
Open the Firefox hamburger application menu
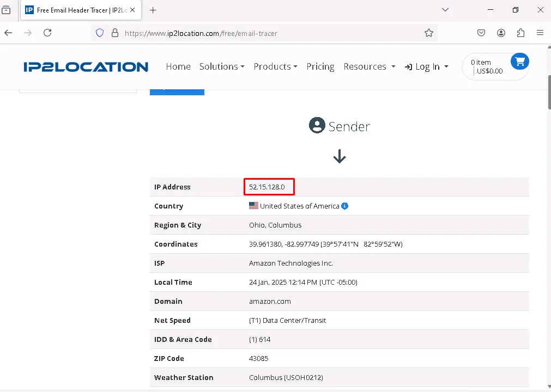pyautogui.click(x=540, y=33)
